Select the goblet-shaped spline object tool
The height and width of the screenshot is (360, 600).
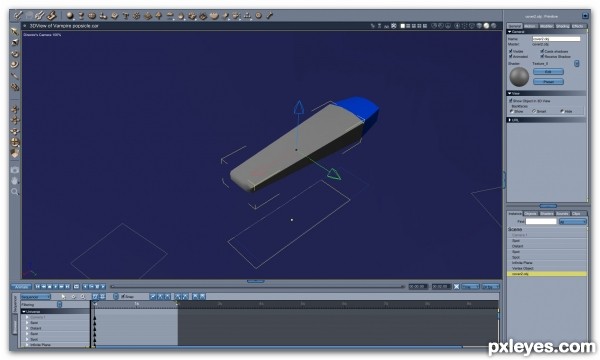click(81, 16)
